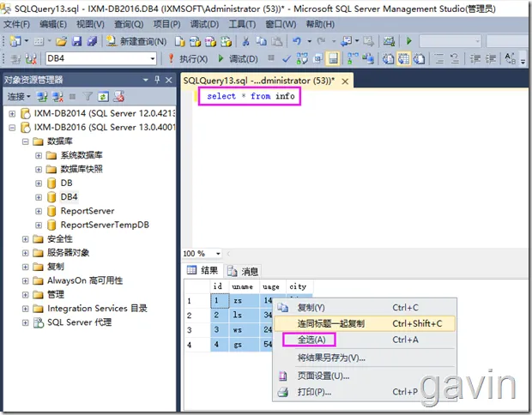Viewport: 532px width, 415px height.
Task: Click the green Refresh icon in Object Explorer
Action: [x=103, y=97]
